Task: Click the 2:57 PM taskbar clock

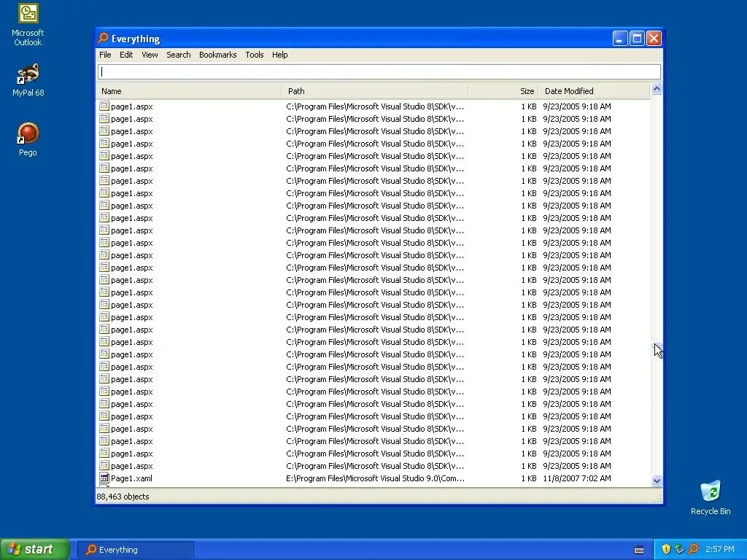Action: tap(719, 549)
